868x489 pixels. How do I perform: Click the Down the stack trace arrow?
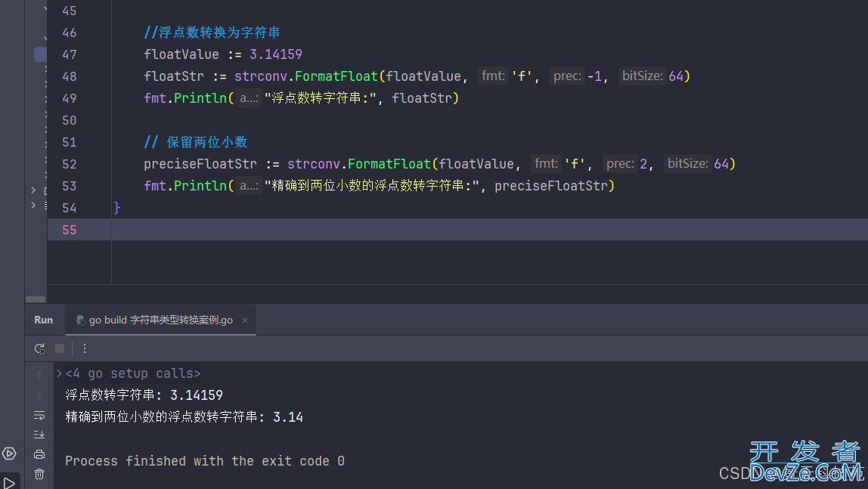tap(39, 395)
